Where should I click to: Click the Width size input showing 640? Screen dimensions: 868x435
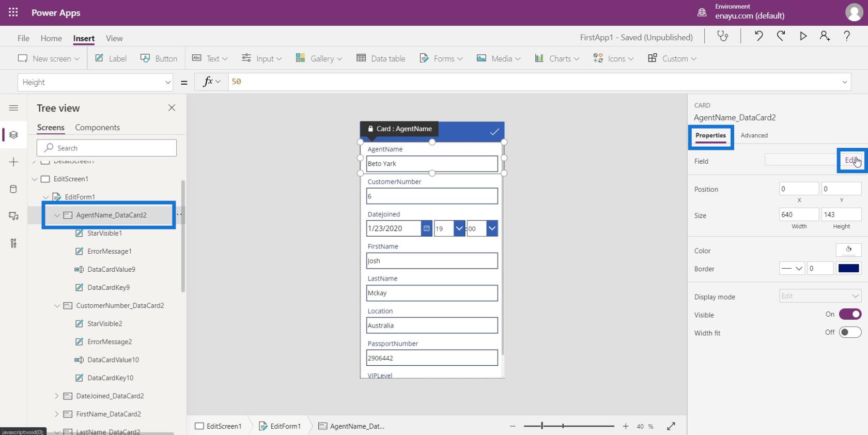[799, 214]
